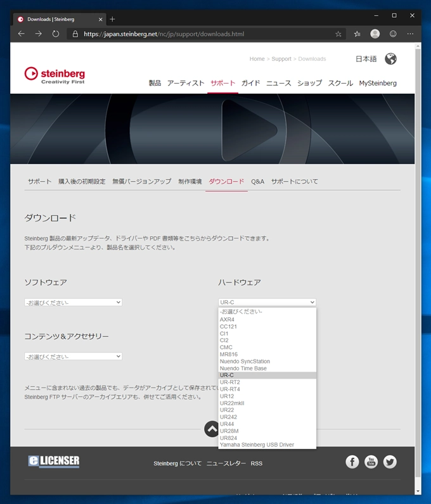The height and width of the screenshot is (504, 431).
Task: Select AXR4 from hardware list
Action: [x=267, y=320]
